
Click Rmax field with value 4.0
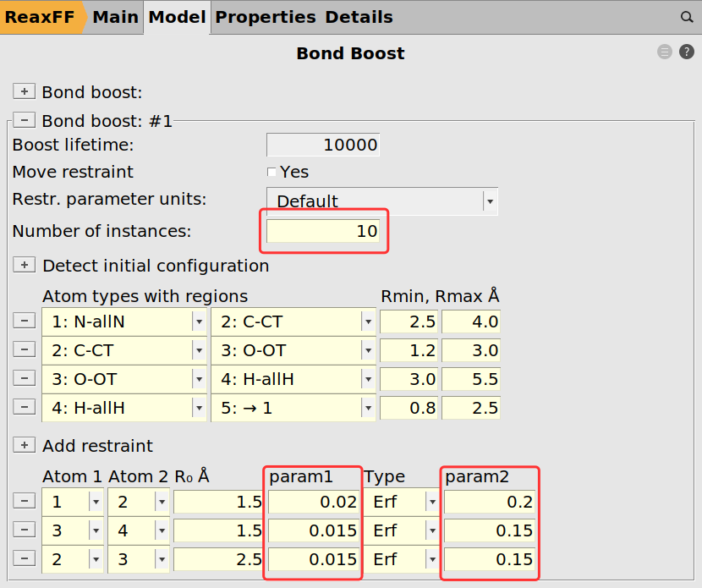click(x=471, y=321)
